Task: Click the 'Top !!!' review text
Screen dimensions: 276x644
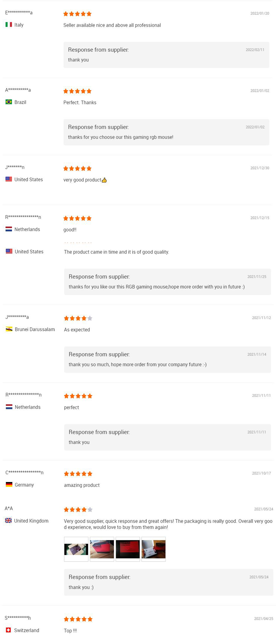Action: 70,631
